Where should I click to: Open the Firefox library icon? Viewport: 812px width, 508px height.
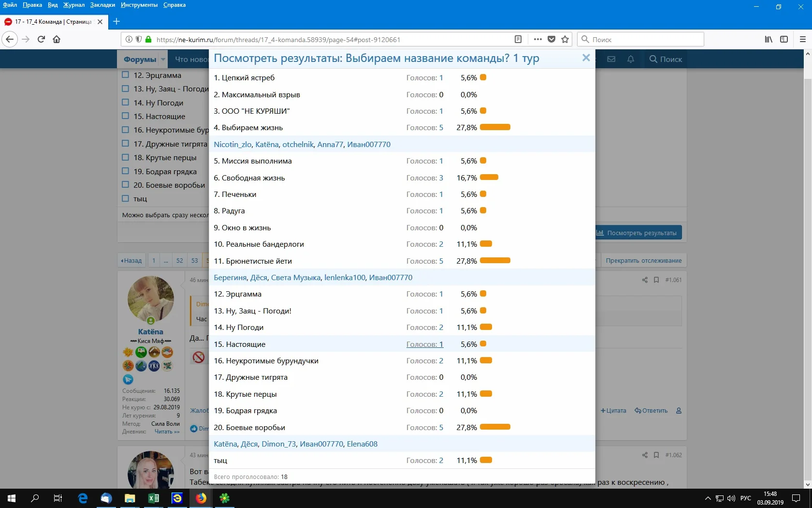[768, 40]
